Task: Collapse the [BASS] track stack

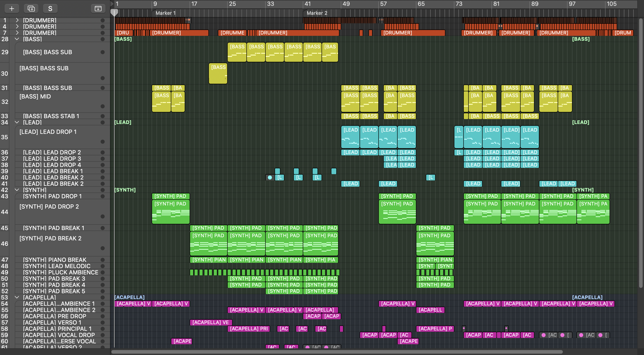Action: pyautogui.click(x=17, y=39)
